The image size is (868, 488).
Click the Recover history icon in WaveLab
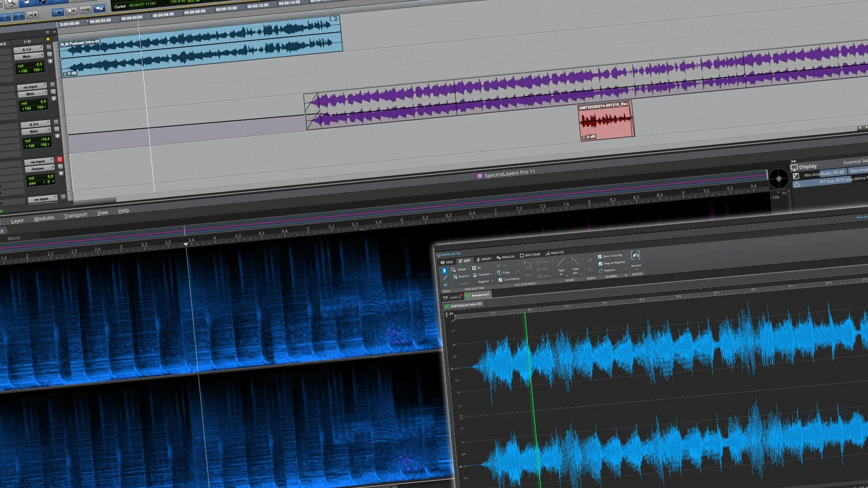[x=635, y=256]
